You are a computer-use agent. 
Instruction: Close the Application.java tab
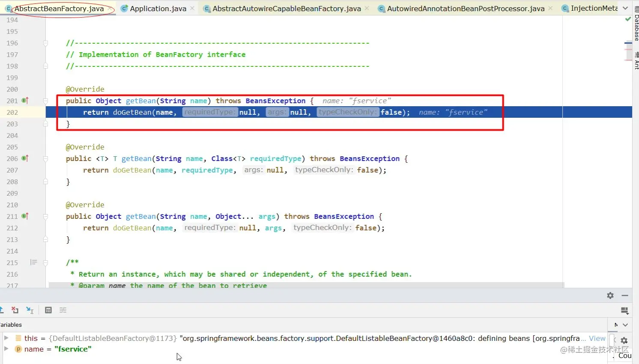click(192, 9)
